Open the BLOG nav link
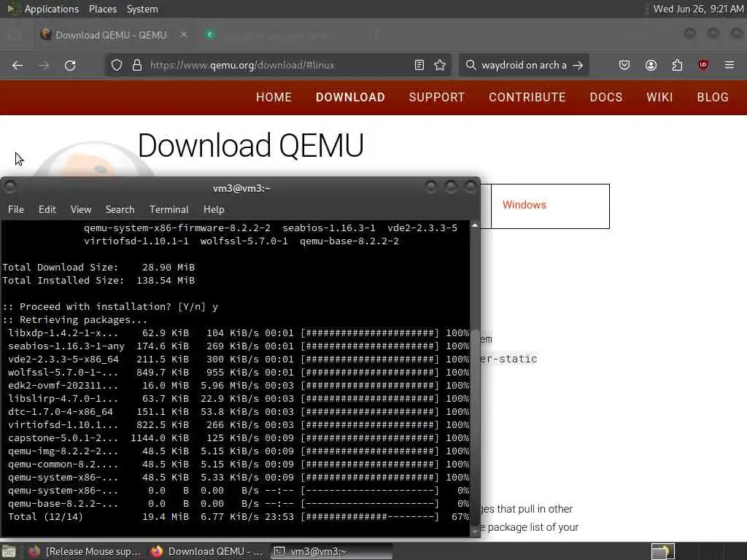The height and width of the screenshot is (560, 747). [x=713, y=97]
